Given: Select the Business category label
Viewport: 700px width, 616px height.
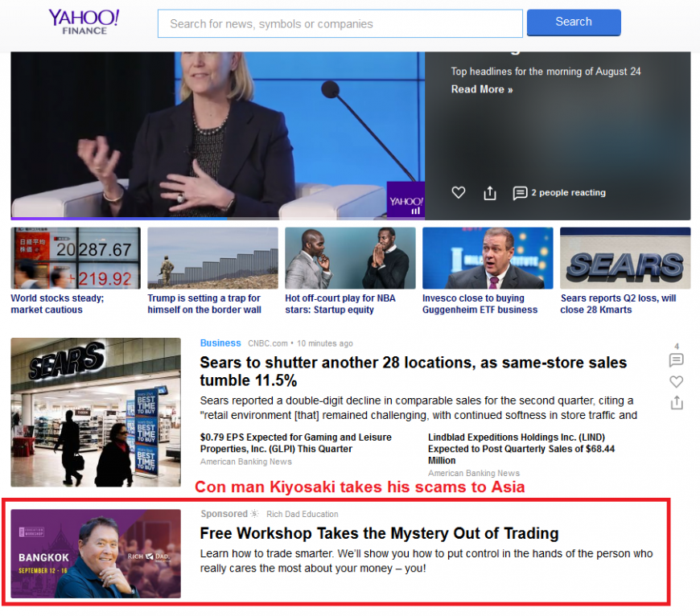Looking at the screenshot, I should click(x=220, y=343).
